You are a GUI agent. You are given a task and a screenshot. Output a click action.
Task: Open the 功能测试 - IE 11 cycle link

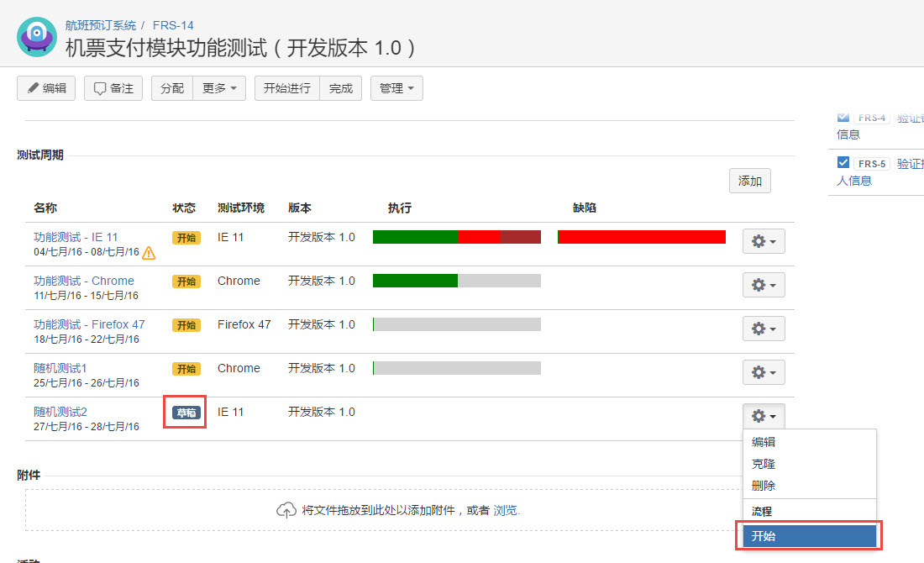[x=76, y=237]
